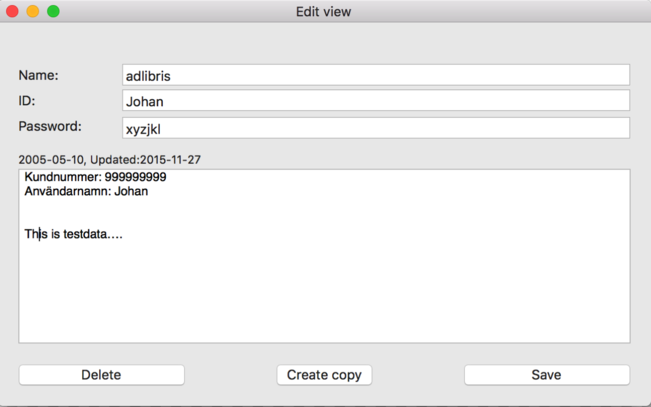Maximize the window with the green button
Image resolution: width=651 pixels, height=407 pixels.
point(53,12)
